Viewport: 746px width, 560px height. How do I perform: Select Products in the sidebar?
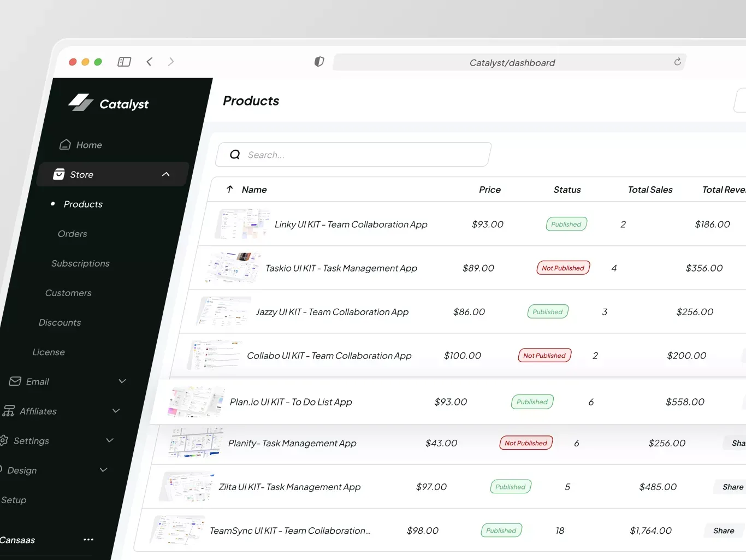pos(83,204)
